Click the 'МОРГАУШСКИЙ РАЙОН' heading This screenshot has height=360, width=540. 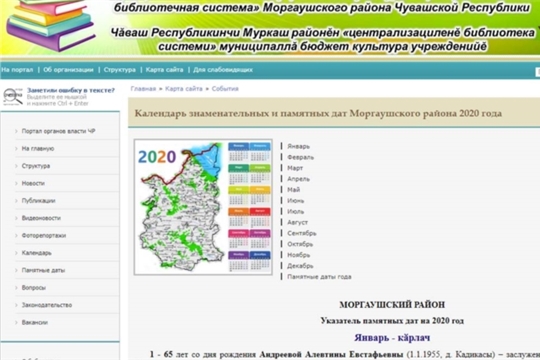click(x=392, y=305)
